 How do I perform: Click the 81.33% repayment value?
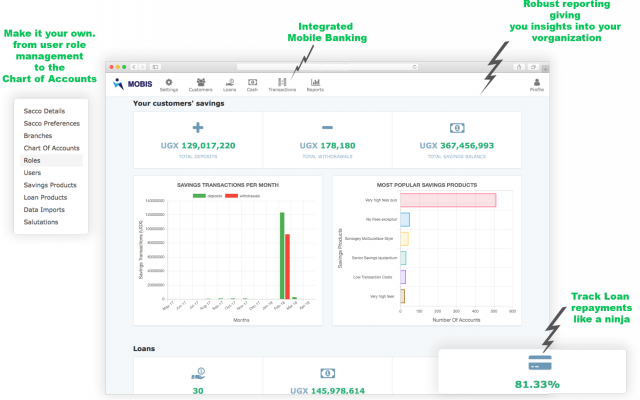(x=537, y=384)
